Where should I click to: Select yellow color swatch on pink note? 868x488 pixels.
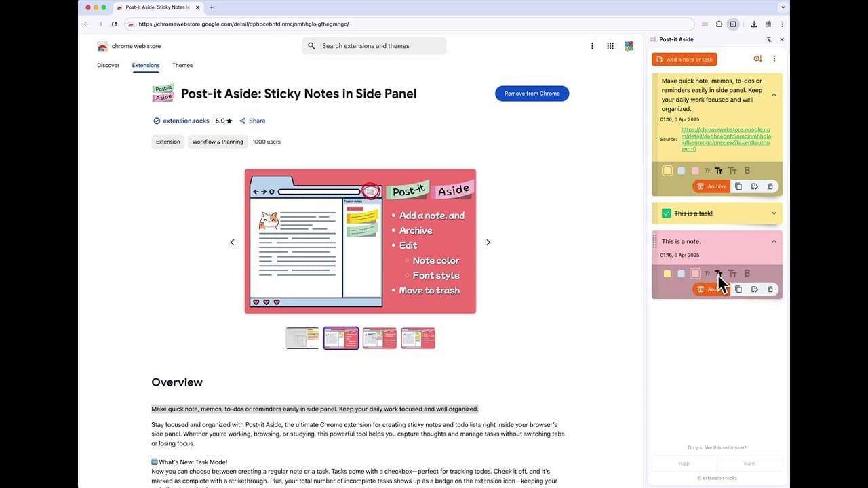667,274
